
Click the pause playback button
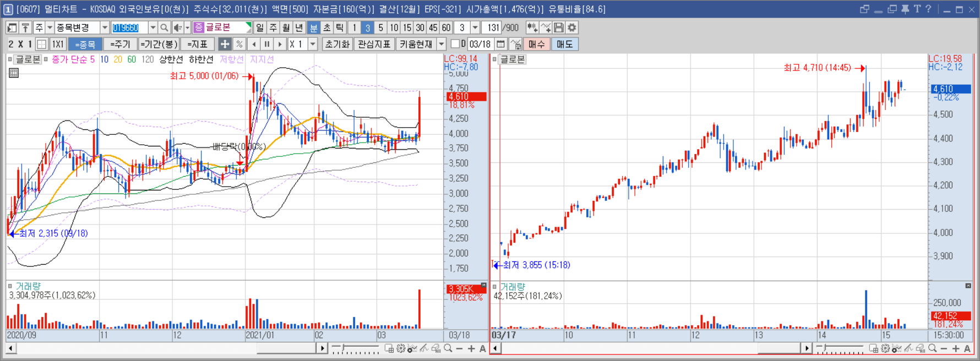[267, 44]
